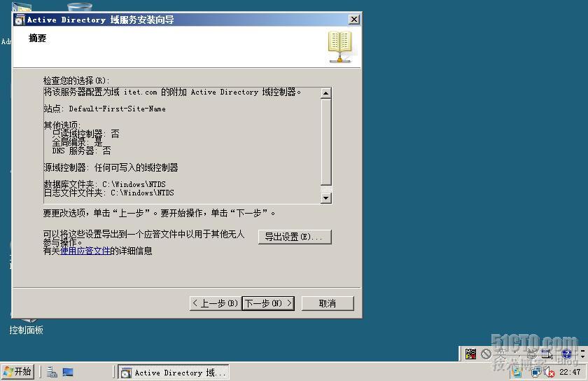Open the 开始 Start menu
Screen dimensions: 588x381
tap(17, 372)
